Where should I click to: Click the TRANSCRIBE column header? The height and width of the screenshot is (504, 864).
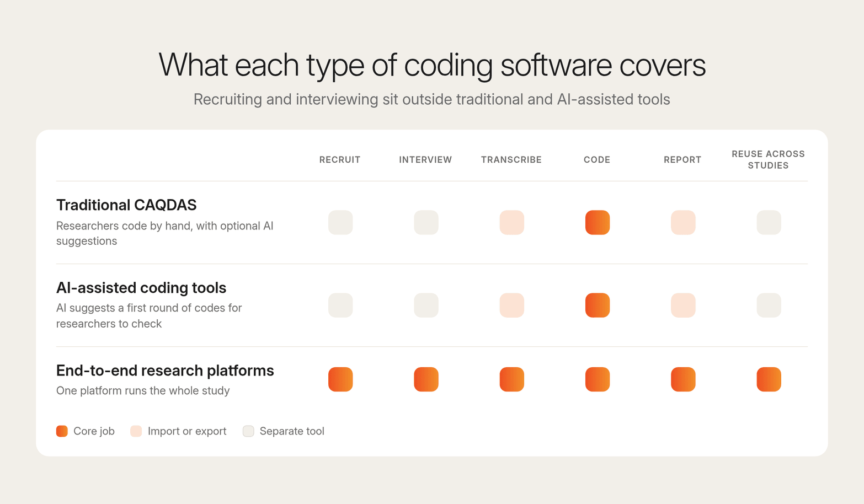(x=511, y=160)
